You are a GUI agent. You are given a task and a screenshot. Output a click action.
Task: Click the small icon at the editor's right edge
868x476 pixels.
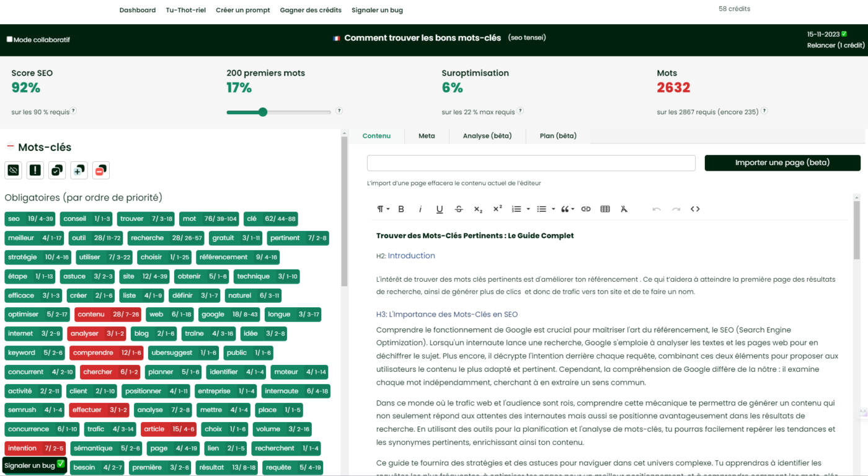[x=862, y=412]
